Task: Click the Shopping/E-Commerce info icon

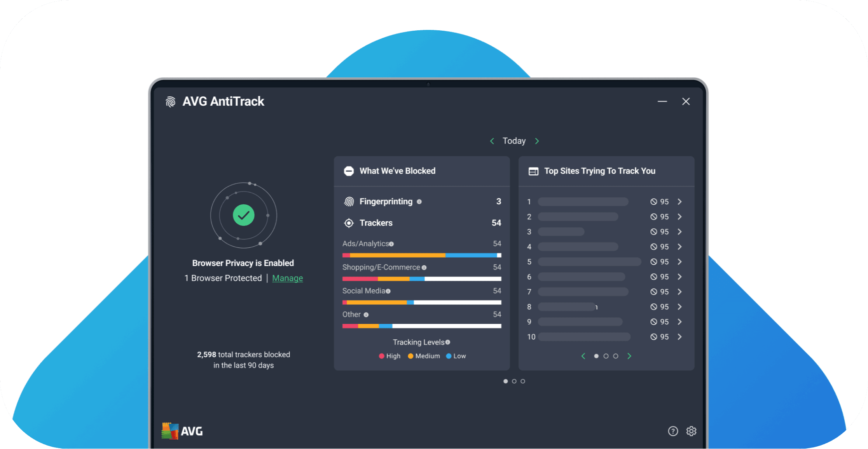Action: click(x=424, y=268)
